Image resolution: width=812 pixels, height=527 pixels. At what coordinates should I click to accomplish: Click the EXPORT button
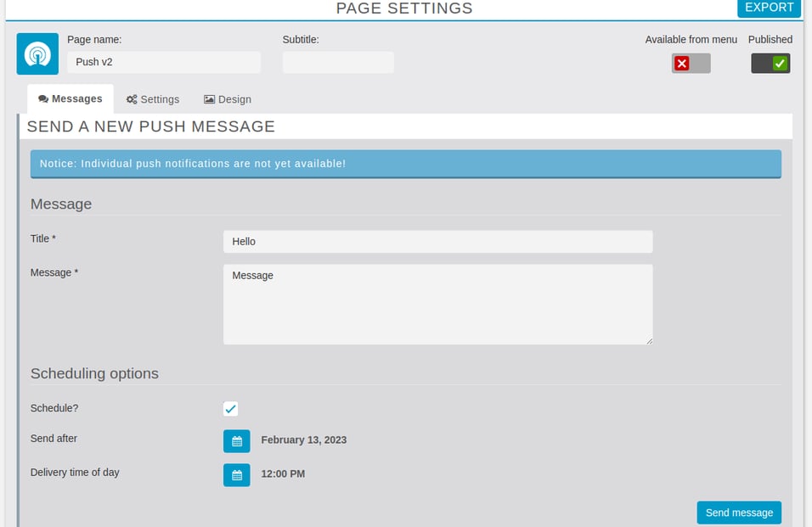pyautogui.click(x=769, y=8)
